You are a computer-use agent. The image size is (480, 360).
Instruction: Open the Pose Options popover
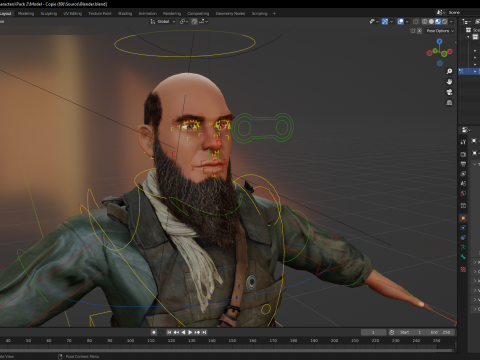pyautogui.click(x=440, y=31)
